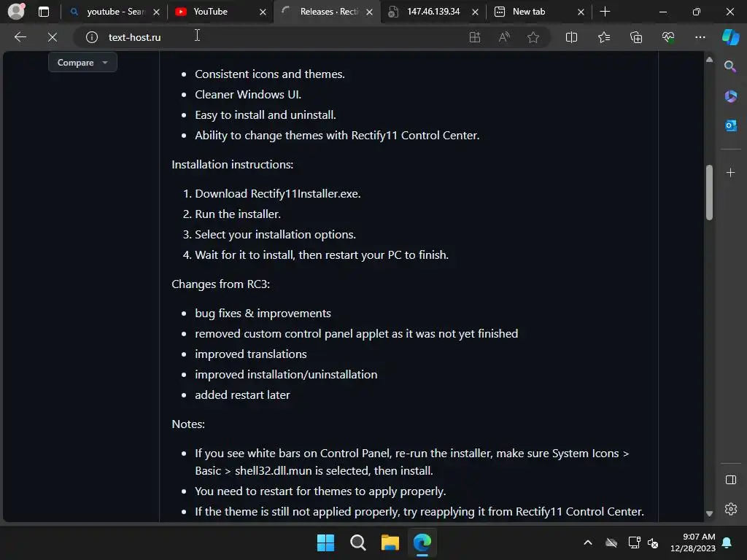Click the 'Installation instructions:' heading

pyautogui.click(x=233, y=164)
